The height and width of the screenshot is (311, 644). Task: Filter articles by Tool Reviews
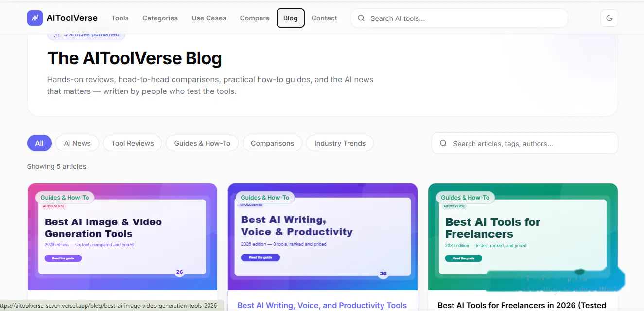[x=133, y=143]
